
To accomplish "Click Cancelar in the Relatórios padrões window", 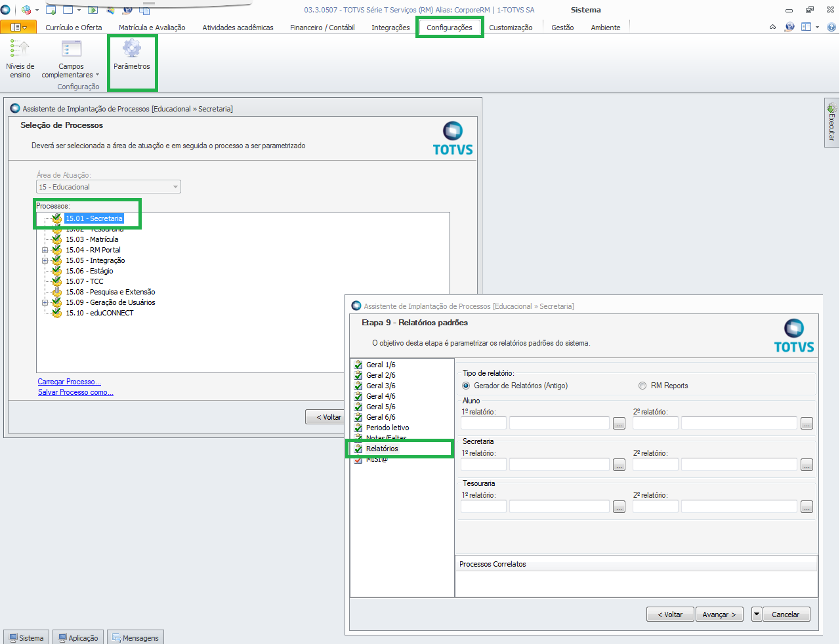I will [786, 614].
